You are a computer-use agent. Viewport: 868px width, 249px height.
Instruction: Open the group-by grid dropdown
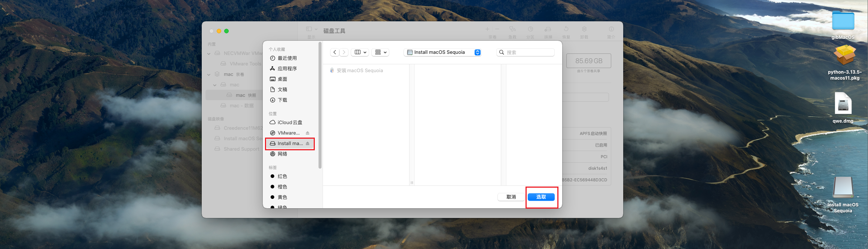(x=380, y=52)
